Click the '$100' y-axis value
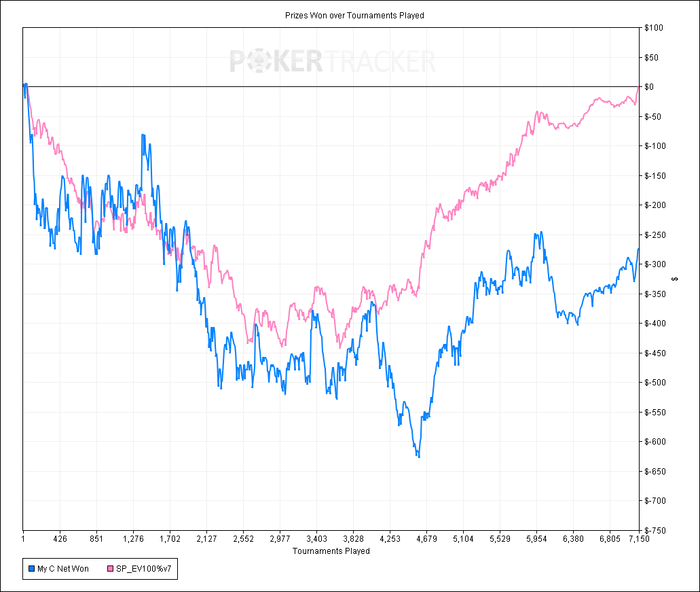The height and width of the screenshot is (592, 700). click(654, 28)
